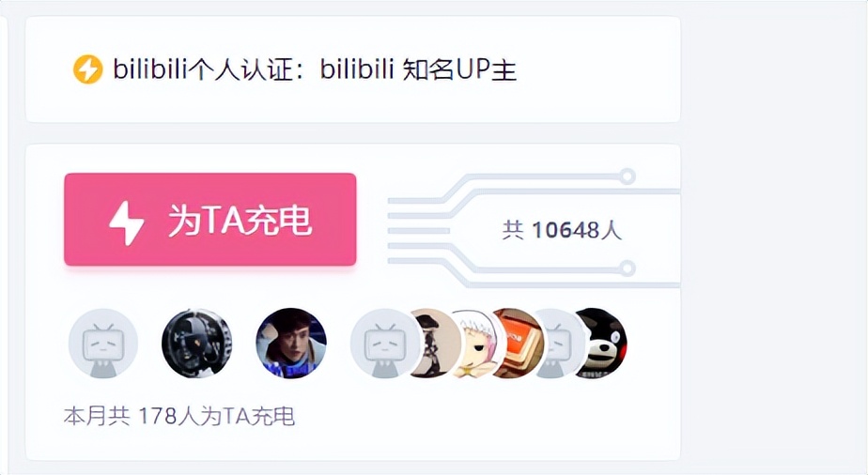868x475 pixels.
Task: Open the pilot helmet avatar
Action: pyautogui.click(x=197, y=344)
